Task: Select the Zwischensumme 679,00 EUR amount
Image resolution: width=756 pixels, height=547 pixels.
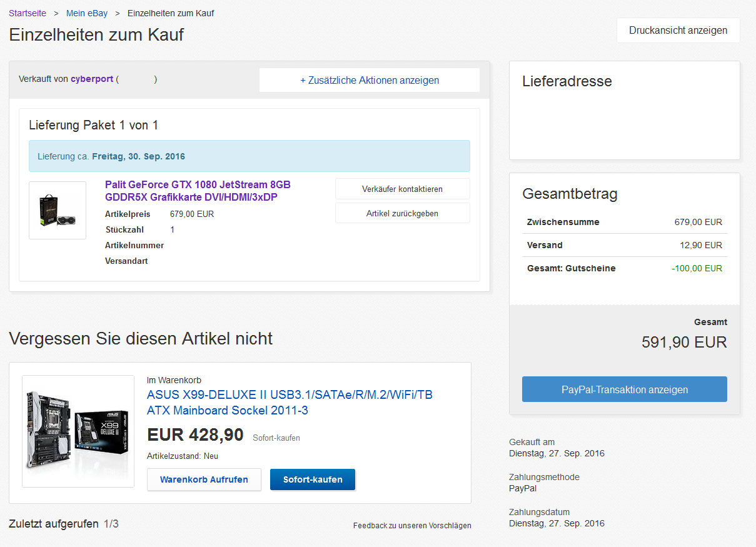Action: click(x=698, y=222)
